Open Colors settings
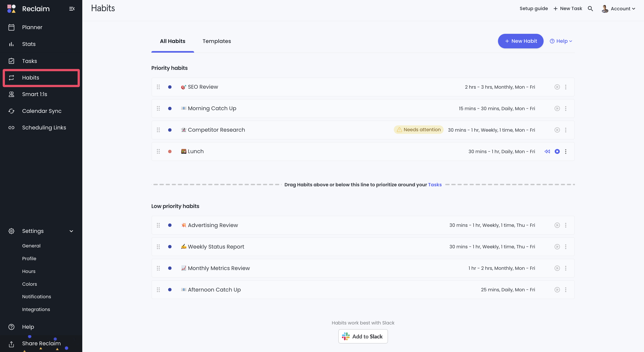The width and height of the screenshot is (644, 352). point(30,284)
